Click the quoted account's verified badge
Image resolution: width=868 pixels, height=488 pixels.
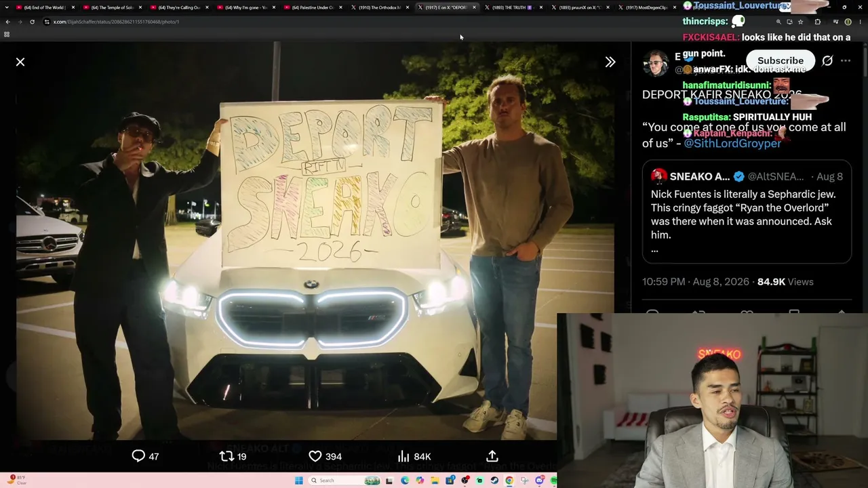coord(738,177)
